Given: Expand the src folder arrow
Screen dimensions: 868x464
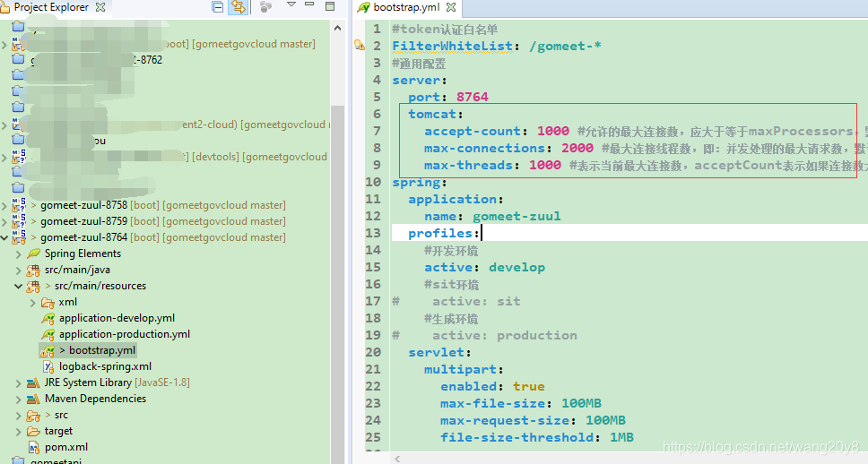Looking at the screenshot, I should [x=19, y=416].
